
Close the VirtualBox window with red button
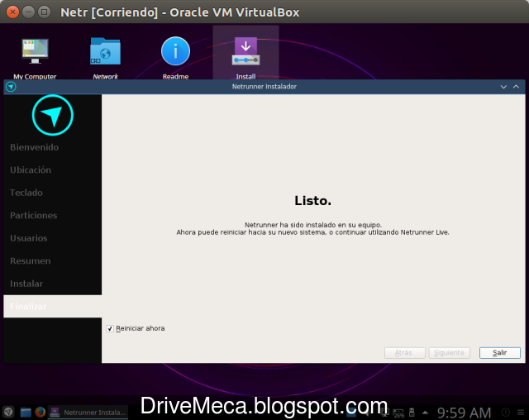point(12,12)
